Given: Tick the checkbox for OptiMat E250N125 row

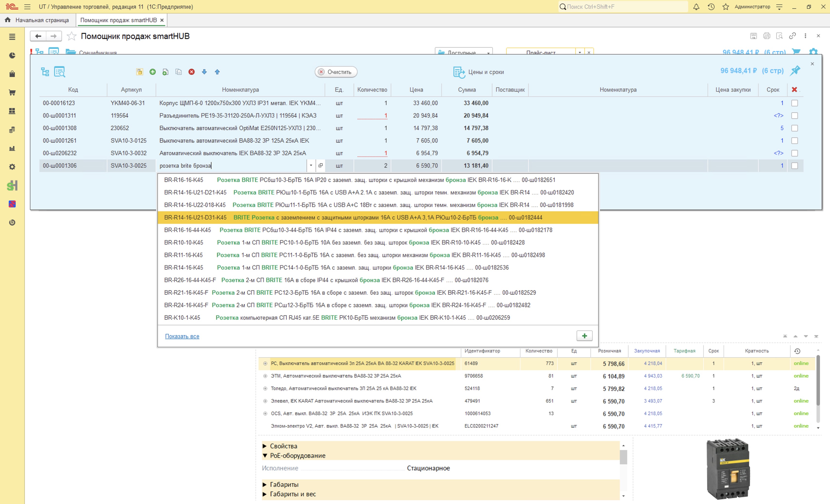Looking at the screenshot, I should pyautogui.click(x=795, y=128).
